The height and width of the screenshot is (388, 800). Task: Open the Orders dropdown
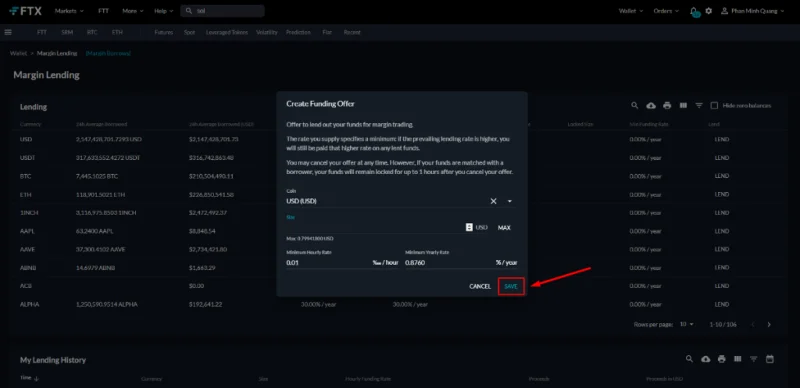pos(666,11)
